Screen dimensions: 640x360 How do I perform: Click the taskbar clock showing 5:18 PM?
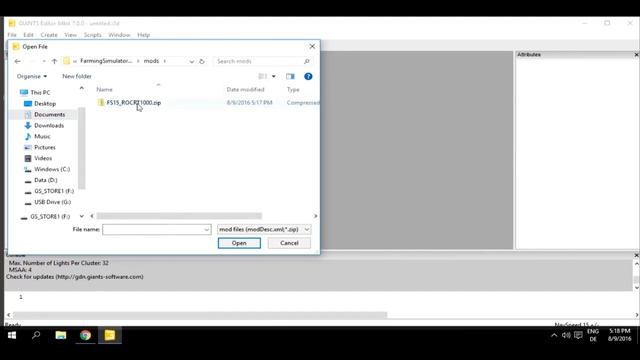[619, 335]
